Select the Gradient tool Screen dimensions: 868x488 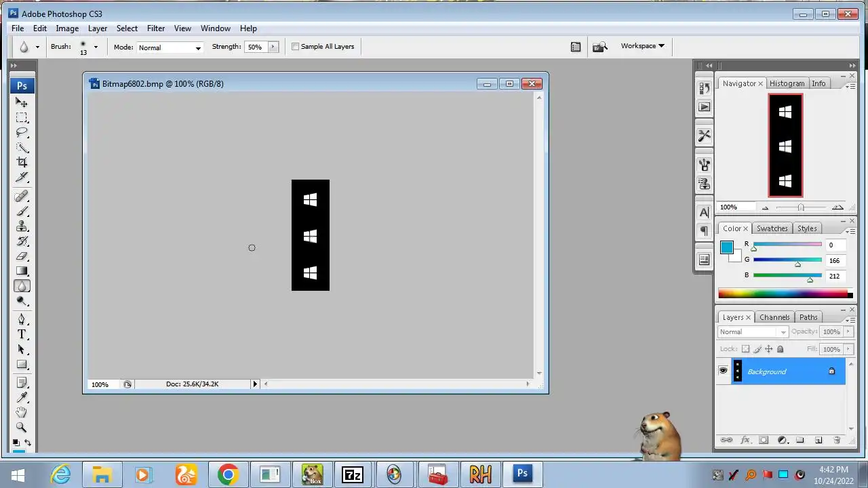tap(22, 271)
